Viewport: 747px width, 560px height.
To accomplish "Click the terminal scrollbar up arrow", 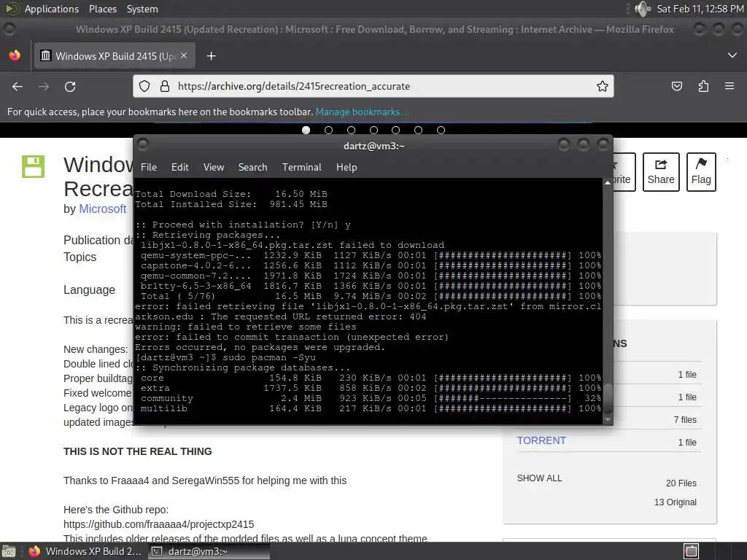I will [x=608, y=183].
